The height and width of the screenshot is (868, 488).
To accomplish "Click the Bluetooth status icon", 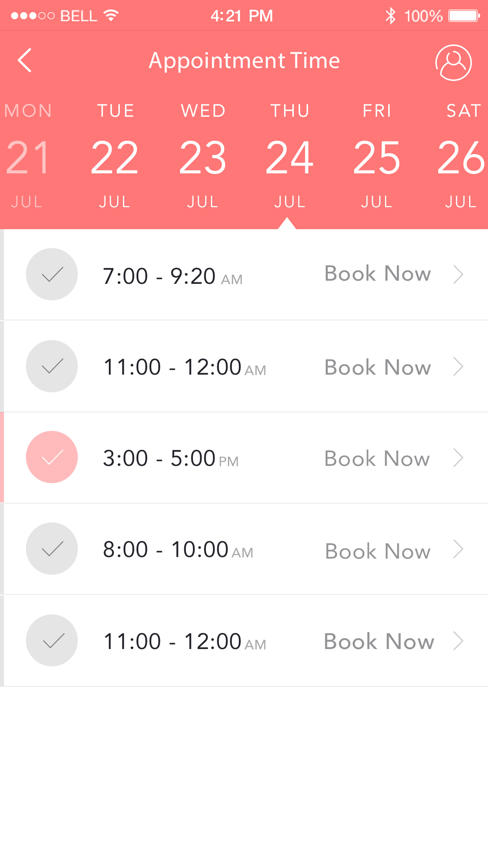I will (390, 16).
